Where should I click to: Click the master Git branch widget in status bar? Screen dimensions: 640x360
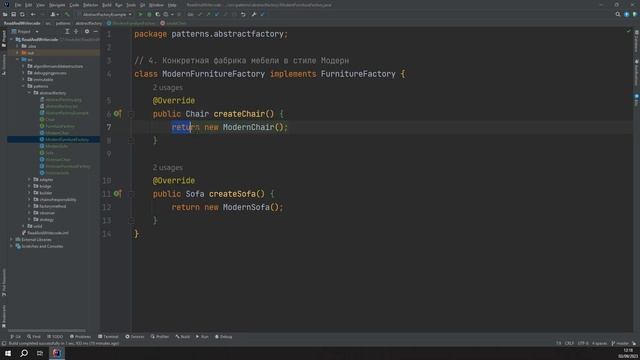[x=620, y=344]
